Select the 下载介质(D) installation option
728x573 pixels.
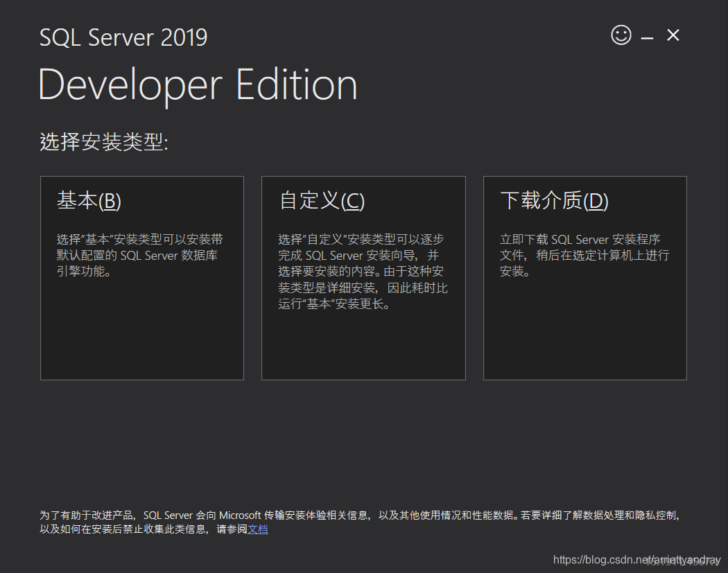[x=584, y=277]
